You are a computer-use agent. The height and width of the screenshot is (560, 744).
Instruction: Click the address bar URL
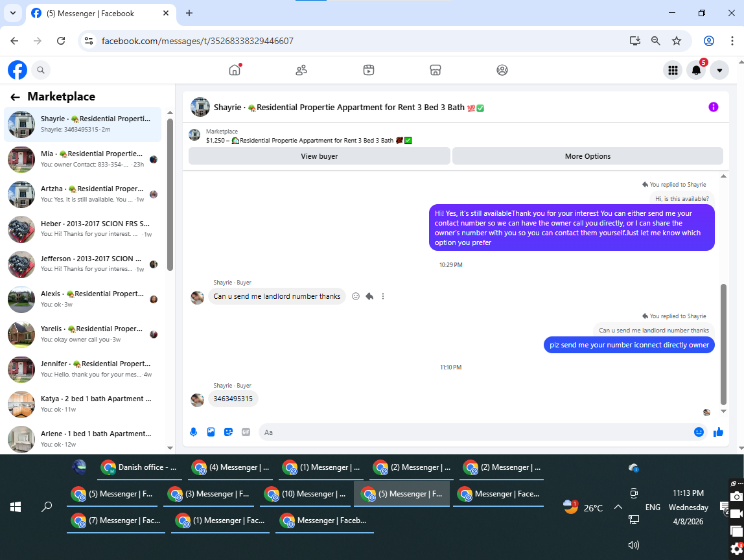(198, 41)
